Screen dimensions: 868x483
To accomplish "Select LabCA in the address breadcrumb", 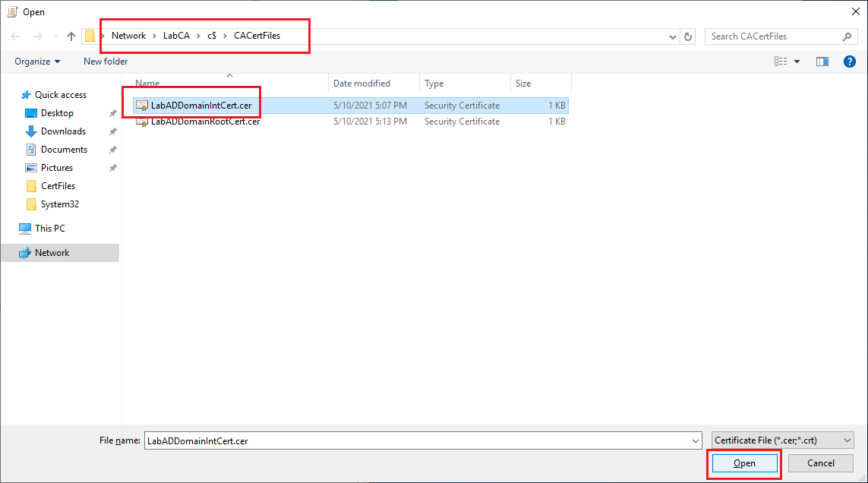I will (176, 36).
